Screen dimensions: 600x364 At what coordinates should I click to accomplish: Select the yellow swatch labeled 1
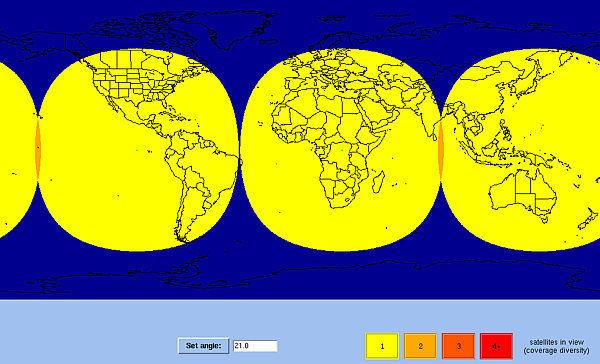click(x=382, y=346)
